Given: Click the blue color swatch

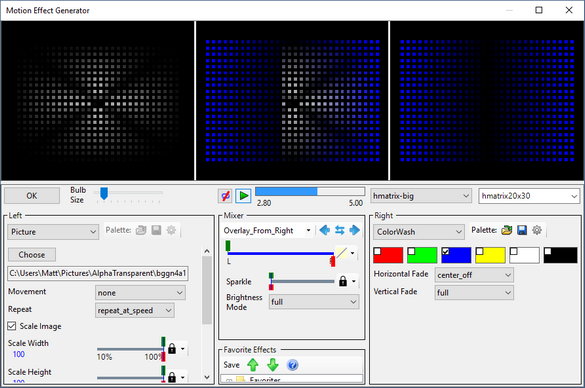Looking at the screenshot, I should 456,255.
